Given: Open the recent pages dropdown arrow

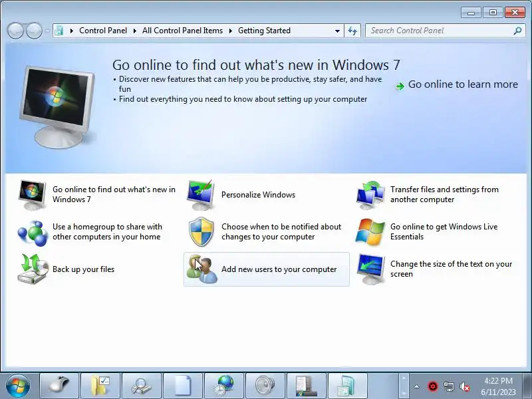Looking at the screenshot, I should [x=47, y=31].
